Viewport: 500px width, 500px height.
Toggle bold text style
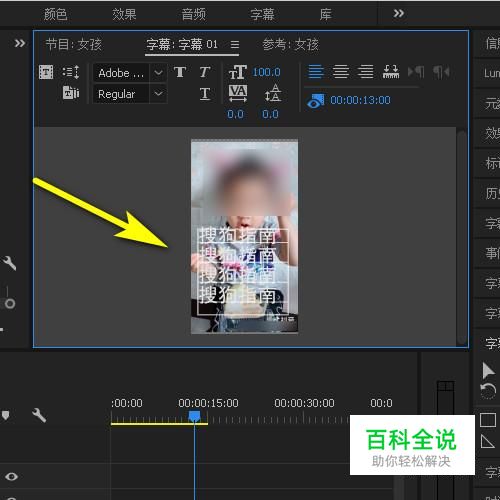click(180, 72)
